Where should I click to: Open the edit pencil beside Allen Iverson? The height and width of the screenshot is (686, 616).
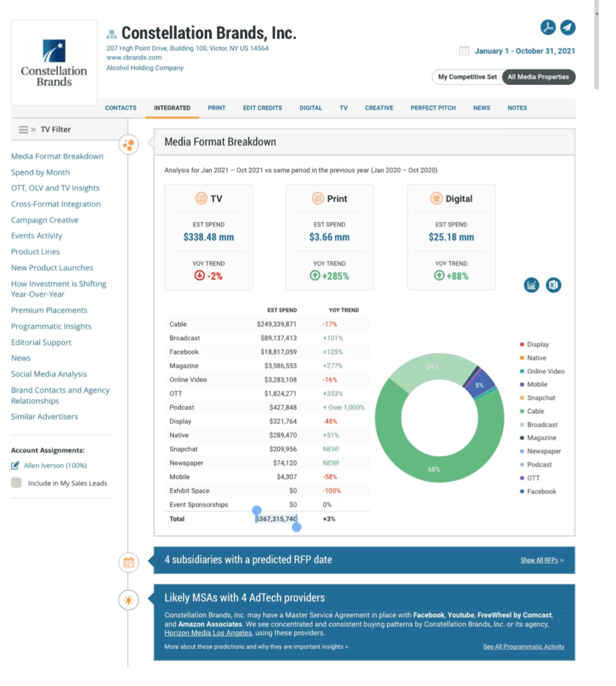(15, 465)
